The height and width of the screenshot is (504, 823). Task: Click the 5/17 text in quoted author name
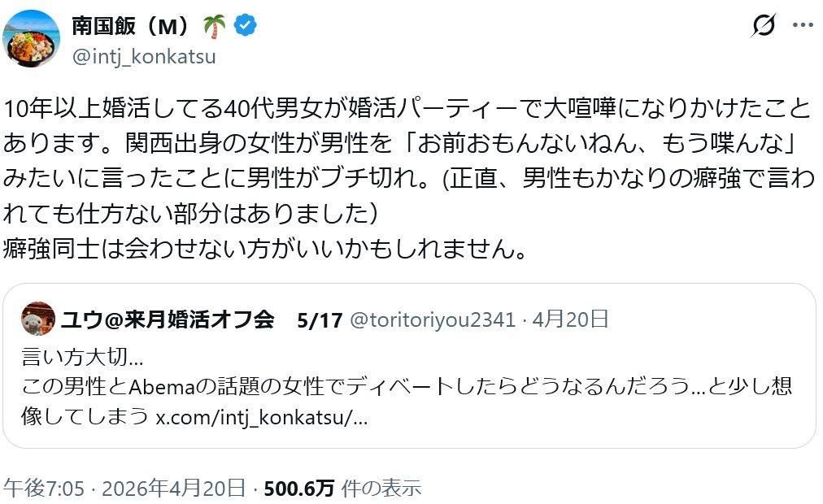pos(319,319)
